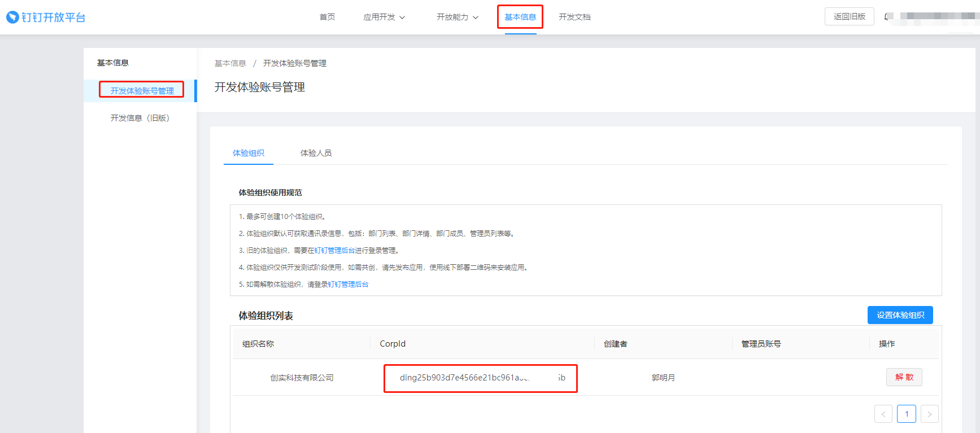Select page 1 in pagination
980x433 pixels.
click(x=907, y=414)
